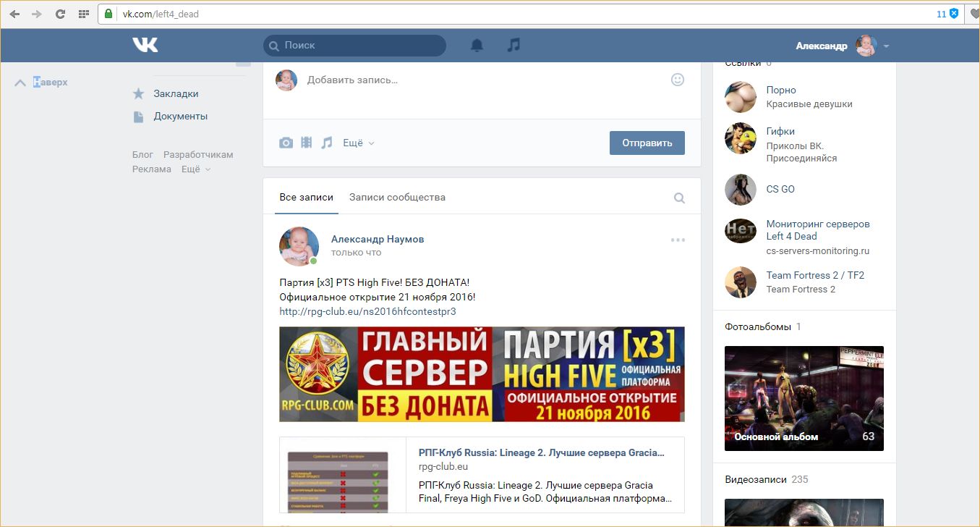Click the CS GO community avatar
This screenshot has width=980, height=527.
(741, 190)
